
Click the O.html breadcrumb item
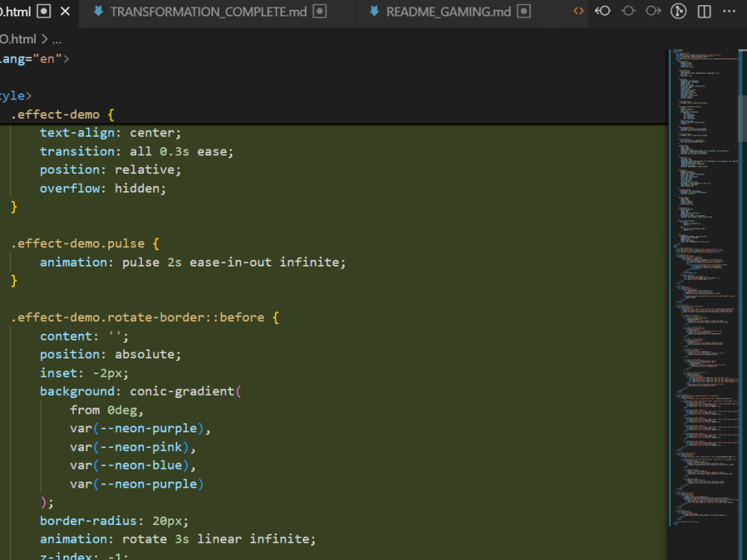(18, 39)
